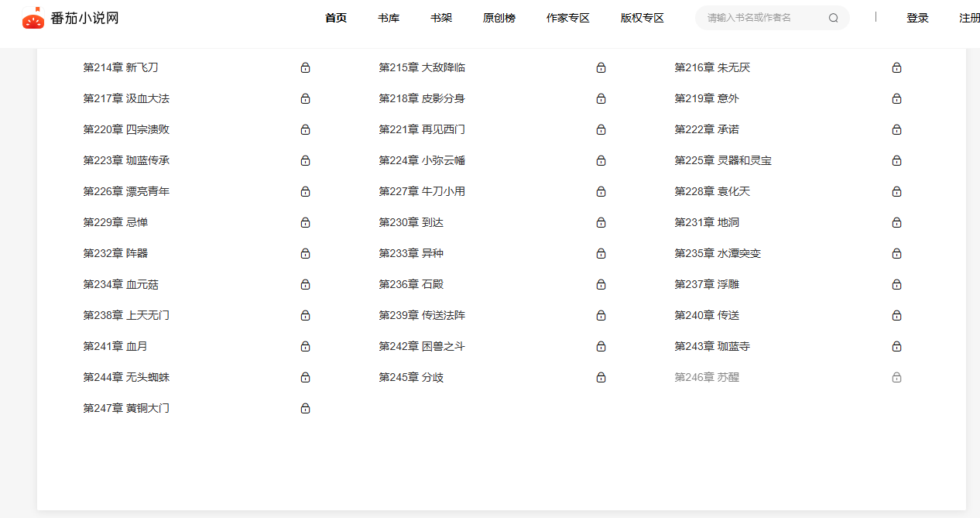Click the 登录 login link
Viewport: 980px width, 518px height.
click(917, 18)
